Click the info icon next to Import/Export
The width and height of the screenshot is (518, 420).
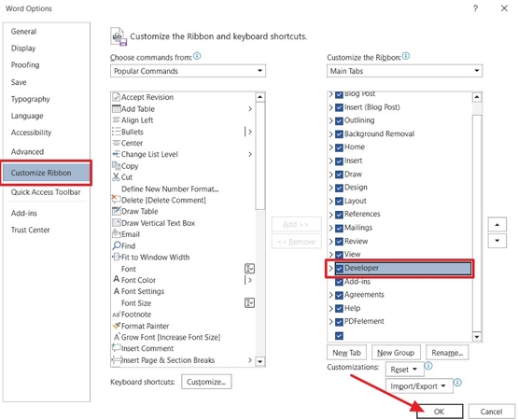click(457, 383)
